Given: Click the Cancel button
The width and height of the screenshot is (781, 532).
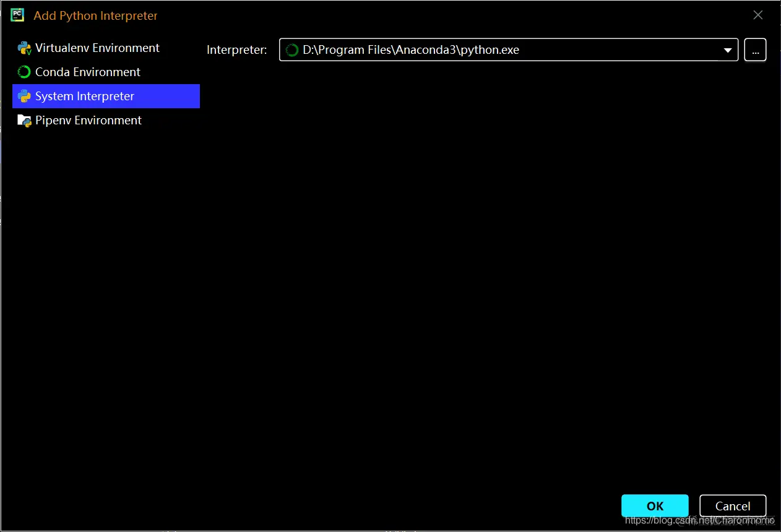Looking at the screenshot, I should tap(733, 506).
